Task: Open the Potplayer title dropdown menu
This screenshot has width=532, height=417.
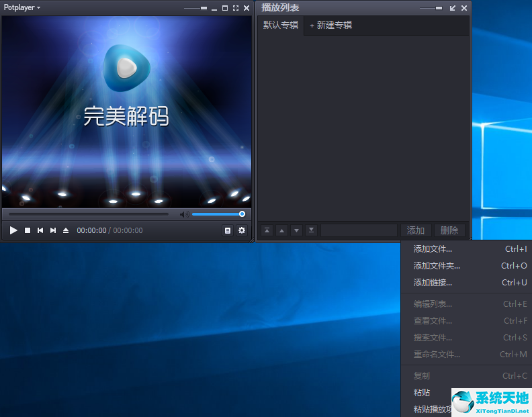Action: tap(22, 7)
